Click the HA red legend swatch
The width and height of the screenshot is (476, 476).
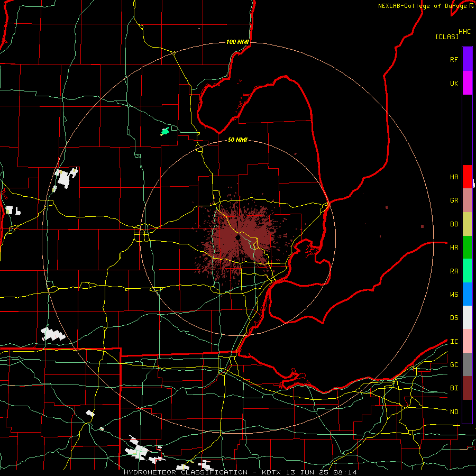(x=467, y=177)
